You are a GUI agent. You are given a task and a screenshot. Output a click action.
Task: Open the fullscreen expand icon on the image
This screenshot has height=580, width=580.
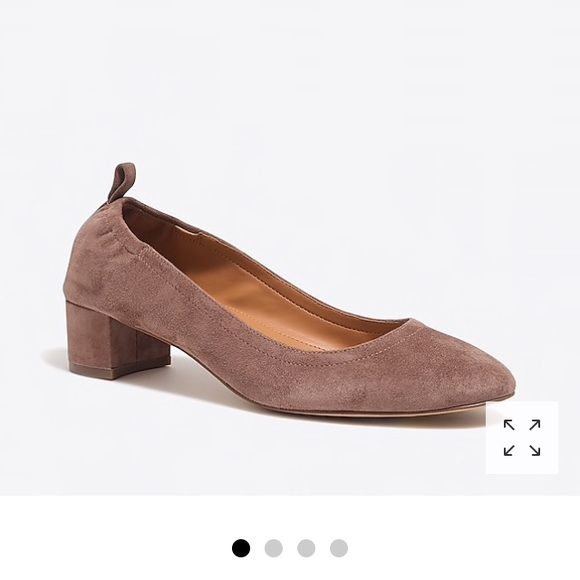tap(522, 437)
